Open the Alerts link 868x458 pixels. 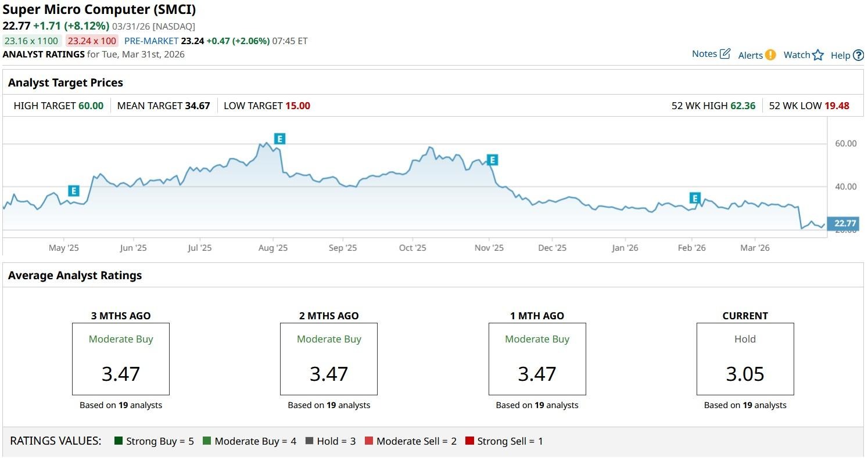point(750,55)
